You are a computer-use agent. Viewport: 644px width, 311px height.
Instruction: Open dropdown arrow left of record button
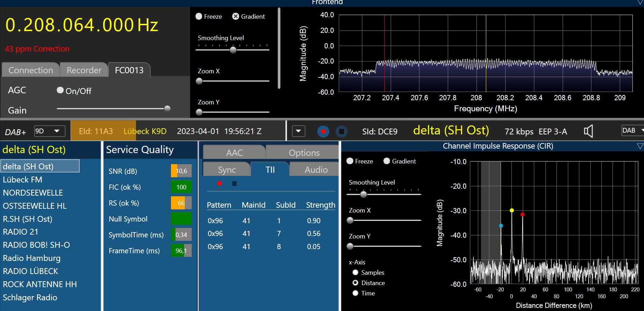298,131
